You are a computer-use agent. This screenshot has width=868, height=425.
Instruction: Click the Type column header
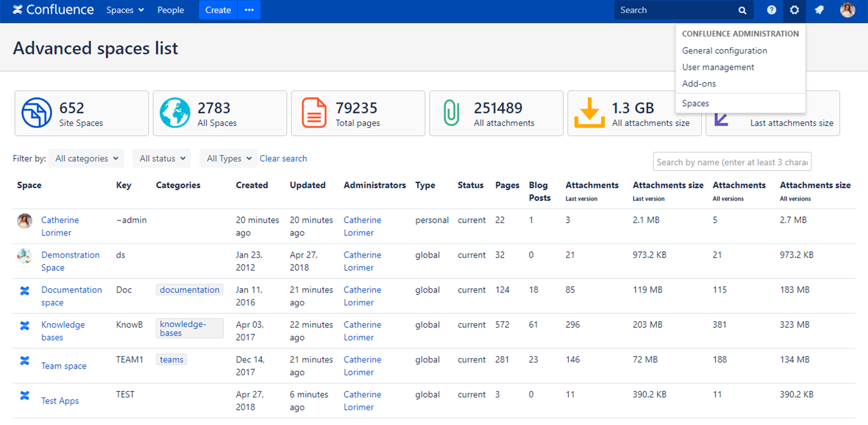point(425,185)
